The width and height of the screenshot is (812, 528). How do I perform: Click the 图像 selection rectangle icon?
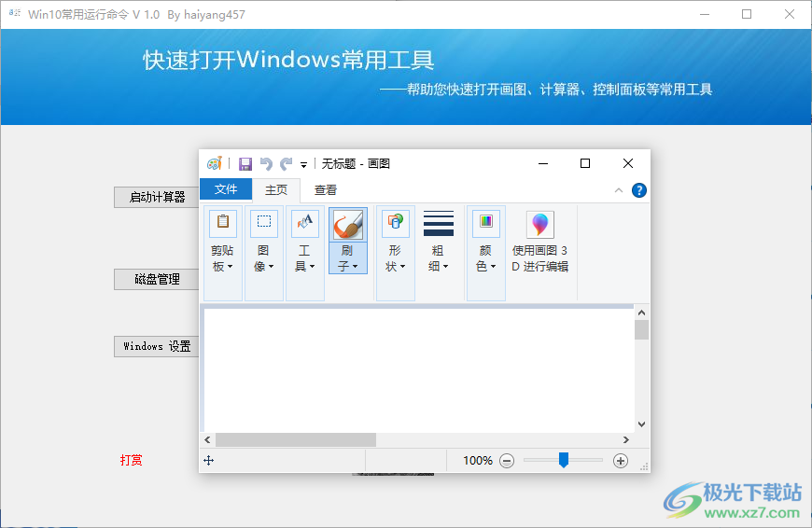pyautogui.click(x=264, y=223)
